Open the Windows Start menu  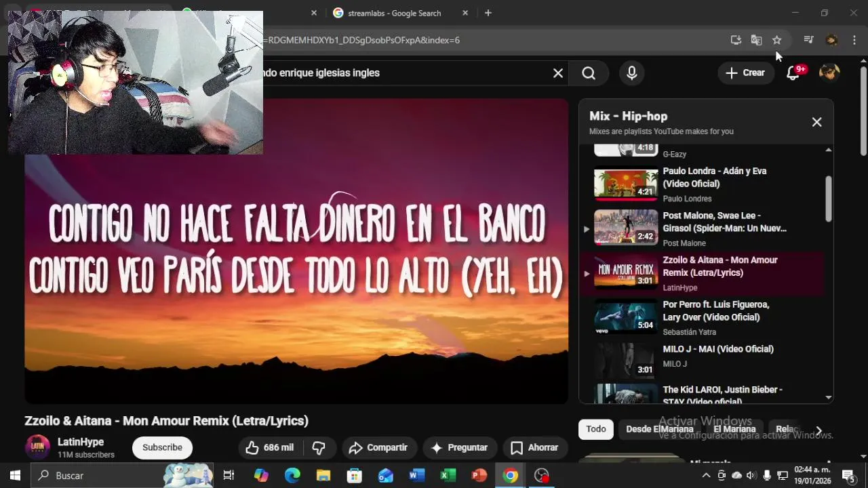(x=15, y=475)
